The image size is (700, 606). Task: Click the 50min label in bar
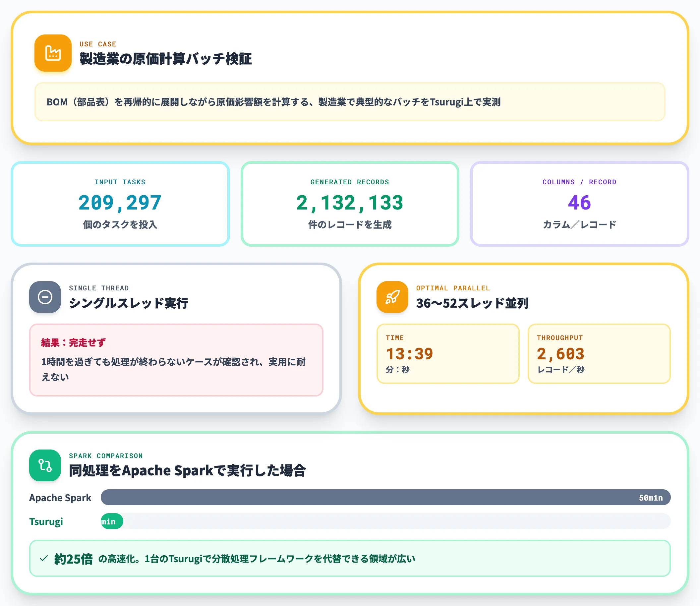tap(651, 498)
